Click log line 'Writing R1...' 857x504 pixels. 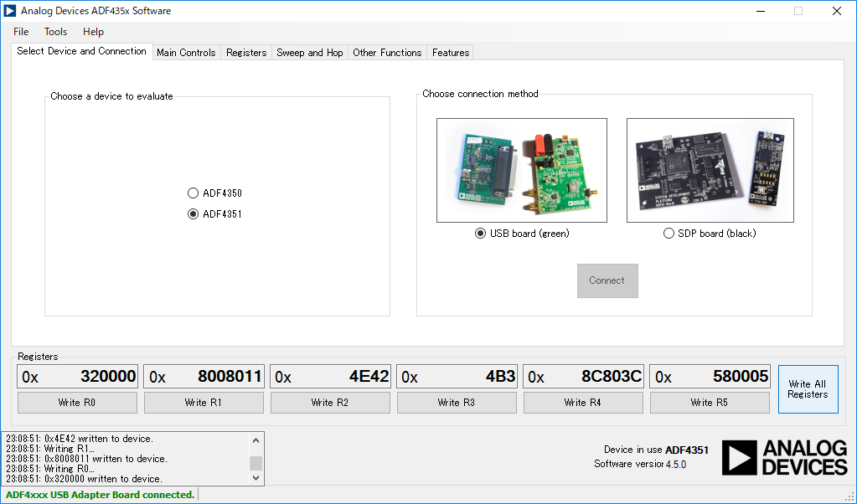[50, 449]
